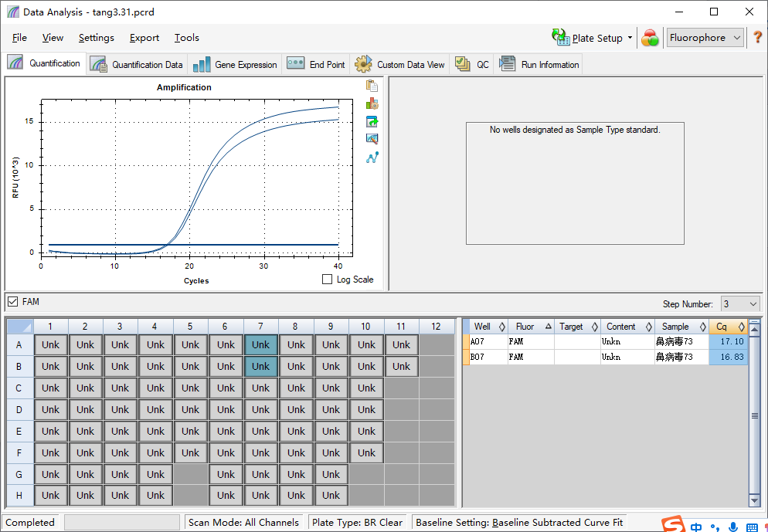Sort results table by Cq column
Image resolution: width=768 pixels, height=532 pixels.
(x=729, y=327)
